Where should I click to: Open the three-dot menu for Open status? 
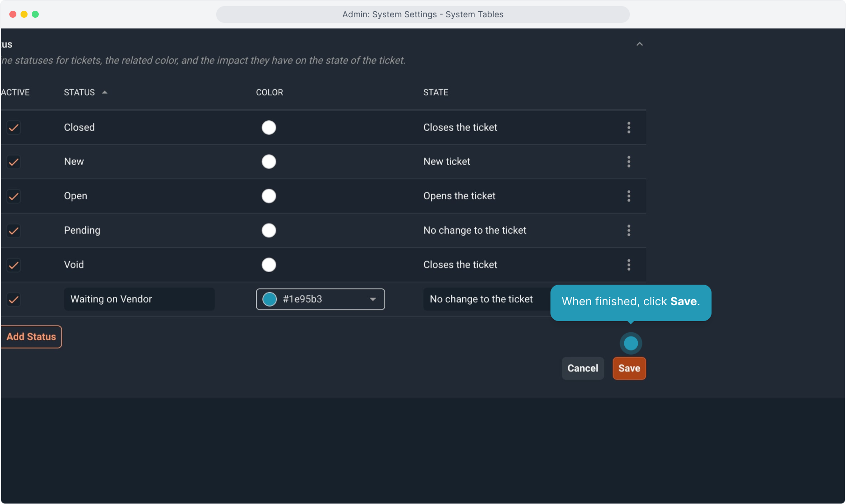(x=628, y=196)
